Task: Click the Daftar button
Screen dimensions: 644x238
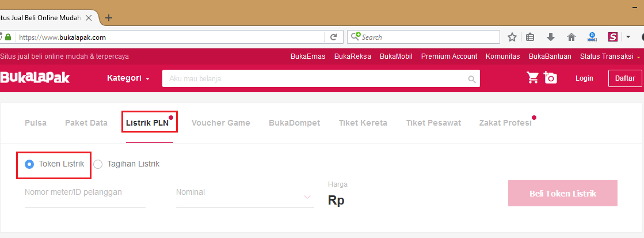Action: (625, 78)
